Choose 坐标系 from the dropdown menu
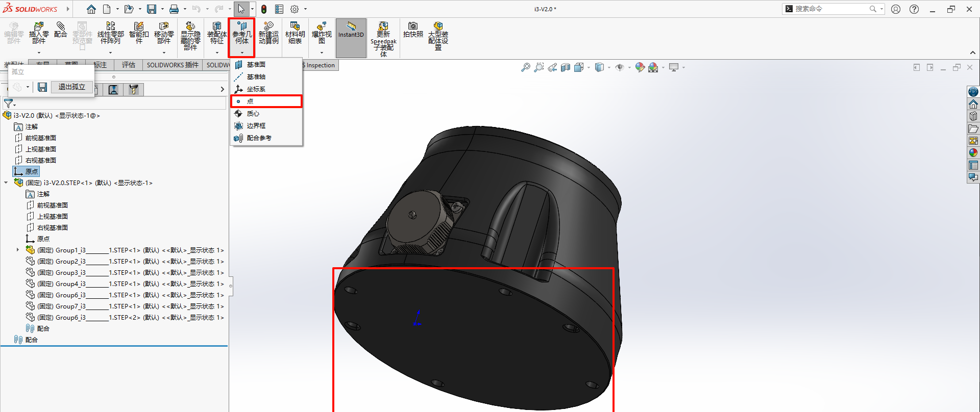 click(x=266, y=89)
